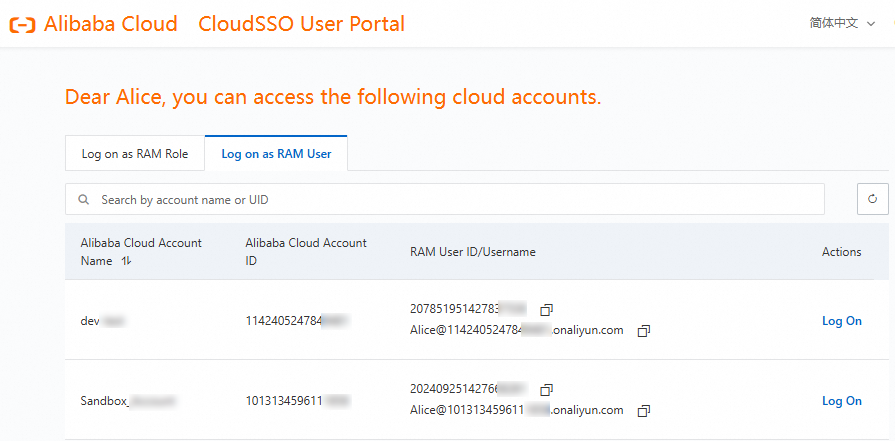
Task: Switch to Log on as RAM Role tab
Action: (135, 153)
